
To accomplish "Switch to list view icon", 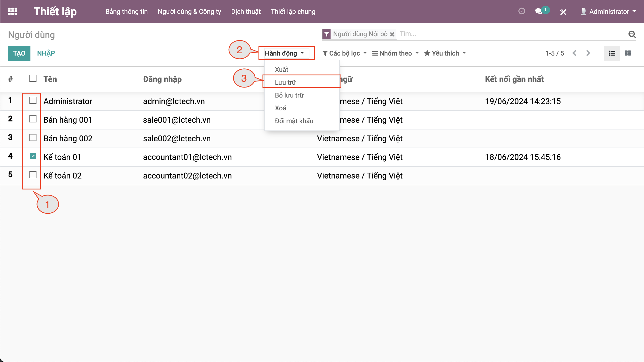I will tap(612, 53).
